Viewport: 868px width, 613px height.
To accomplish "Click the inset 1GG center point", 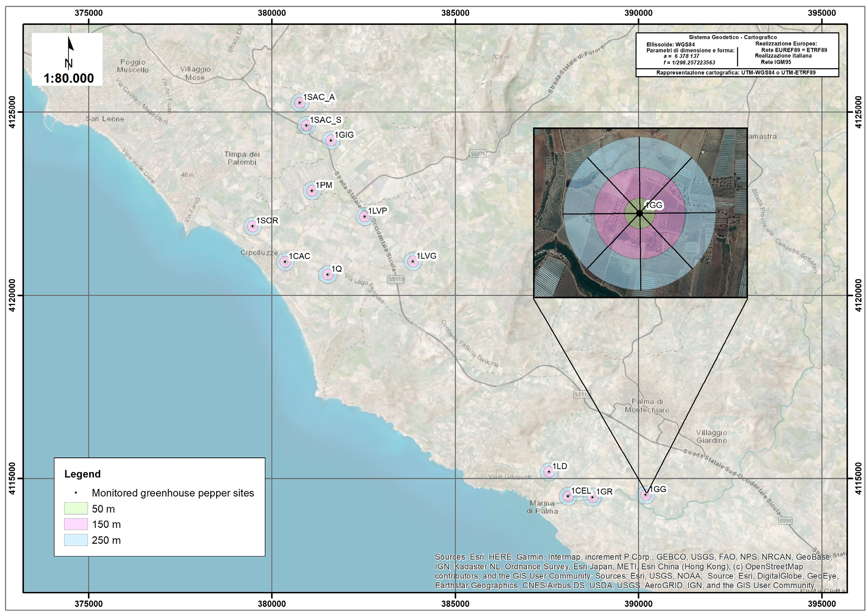I will [640, 213].
